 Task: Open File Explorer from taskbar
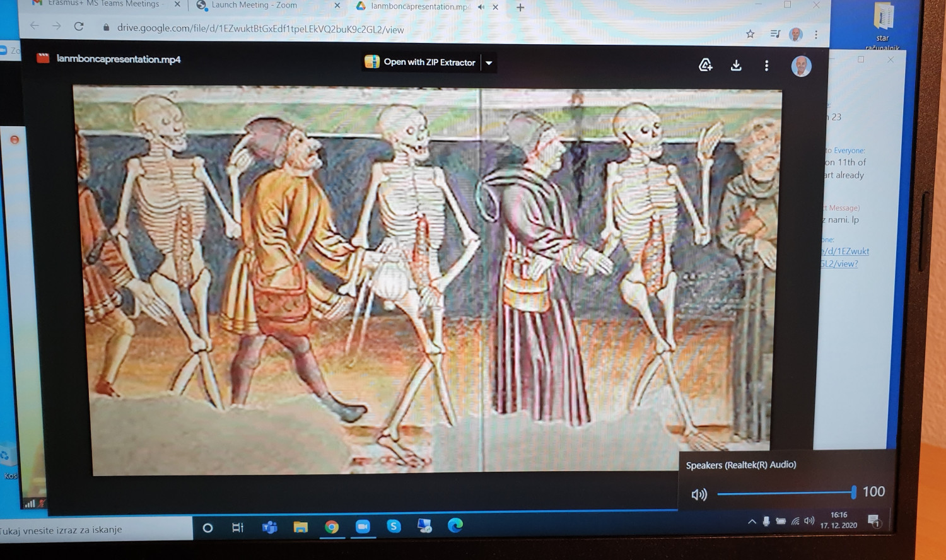click(x=300, y=527)
